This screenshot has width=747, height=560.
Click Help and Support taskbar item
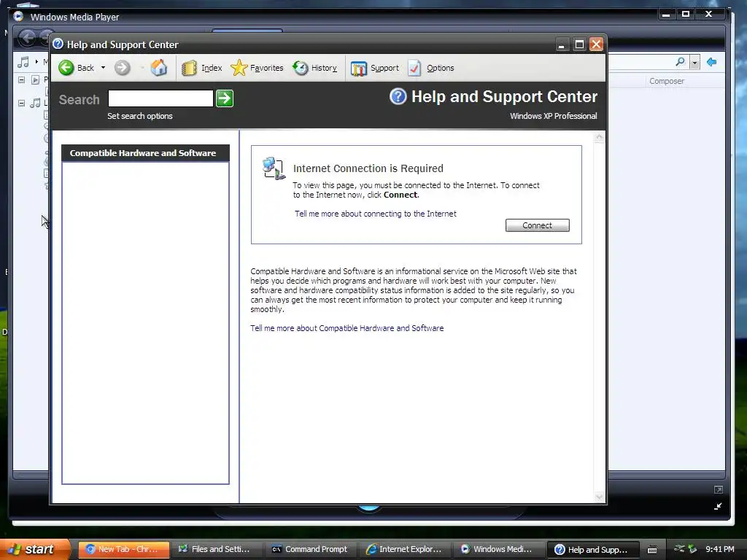[x=592, y=550]
